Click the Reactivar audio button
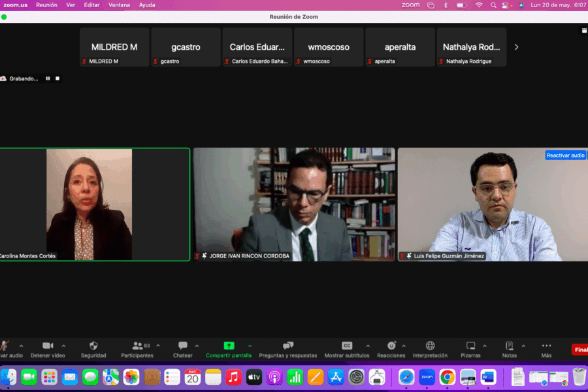 click(565, 155)
